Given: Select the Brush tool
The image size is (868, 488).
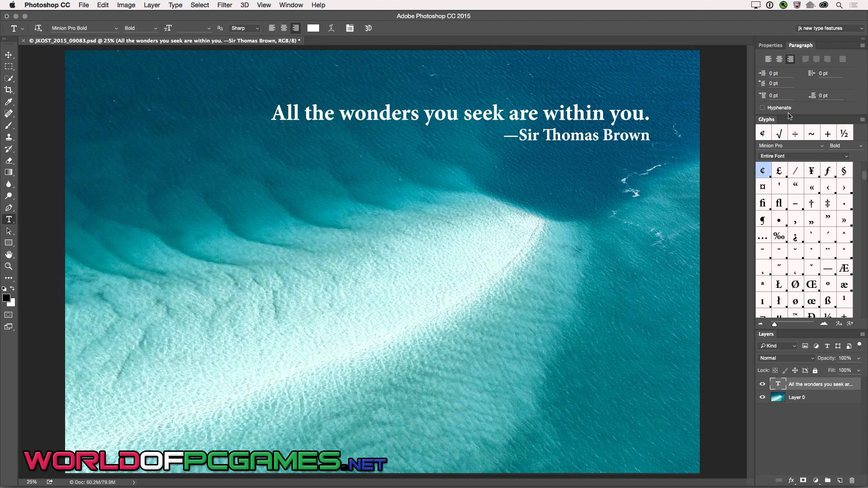Looking at the screenshot, I should coord(8,125).
